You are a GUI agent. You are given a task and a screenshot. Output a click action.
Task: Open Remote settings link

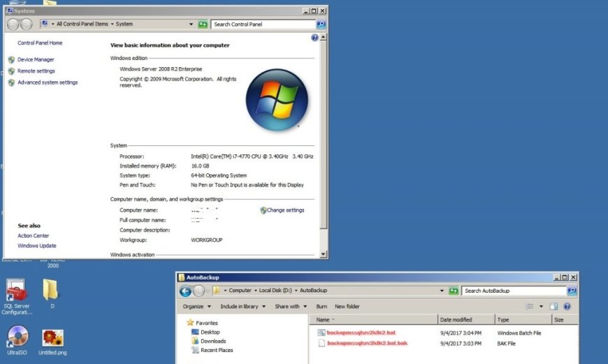pyautogui.click(x=36, y=71)
